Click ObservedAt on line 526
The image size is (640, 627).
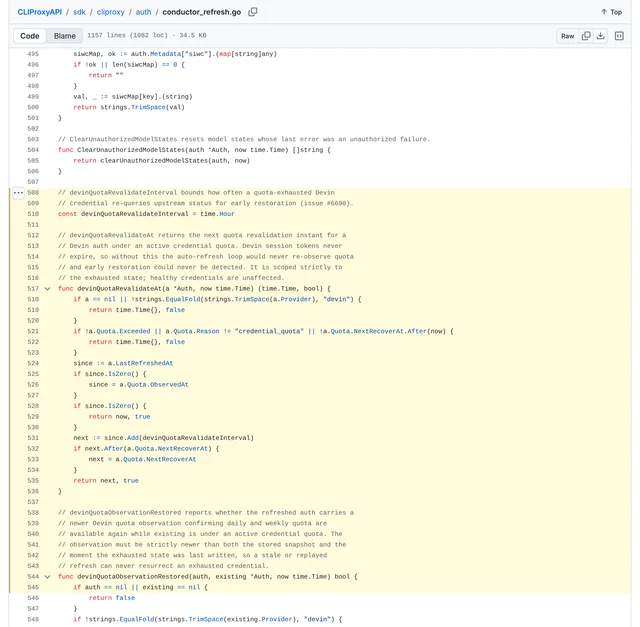[x=169, y=385]
